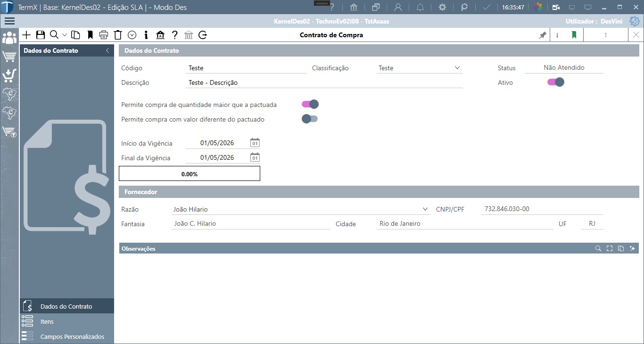Open Campos Personalizados section
Viewport: 644px width, 344px height.
point(67,336)
